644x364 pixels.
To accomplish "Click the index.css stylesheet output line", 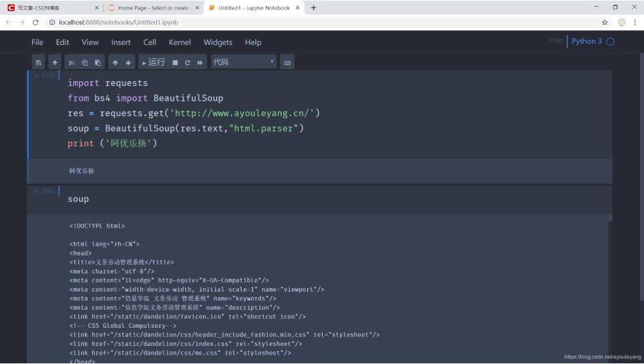I will 186,343.
